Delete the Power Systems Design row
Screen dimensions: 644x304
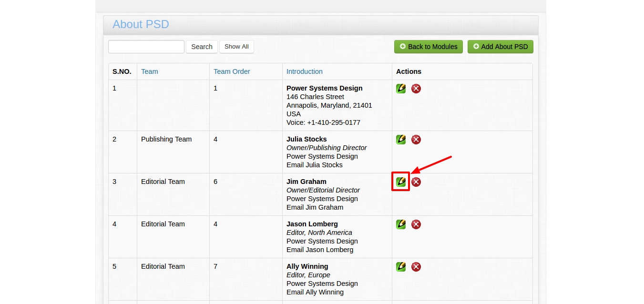pyautogui.click(x=416, y=88)
